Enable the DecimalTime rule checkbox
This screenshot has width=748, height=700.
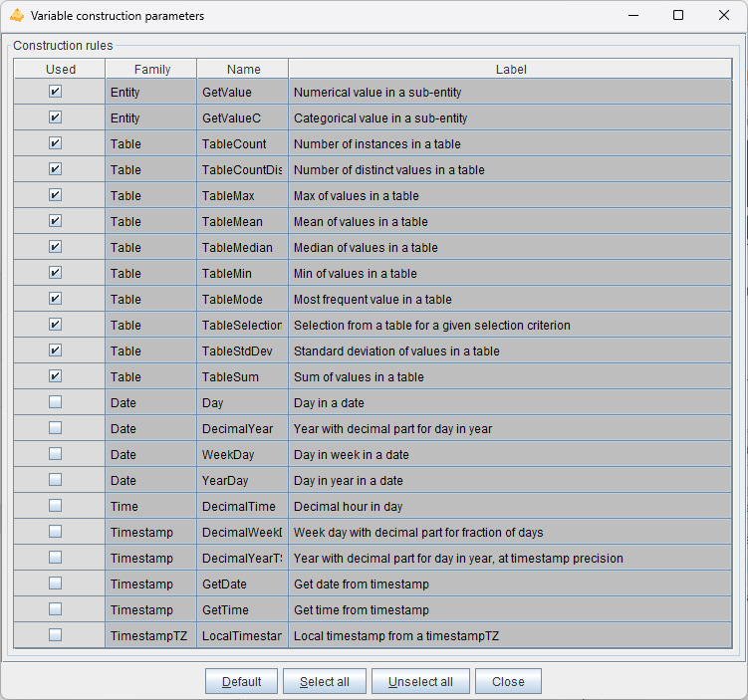click(x=56, y=506)
